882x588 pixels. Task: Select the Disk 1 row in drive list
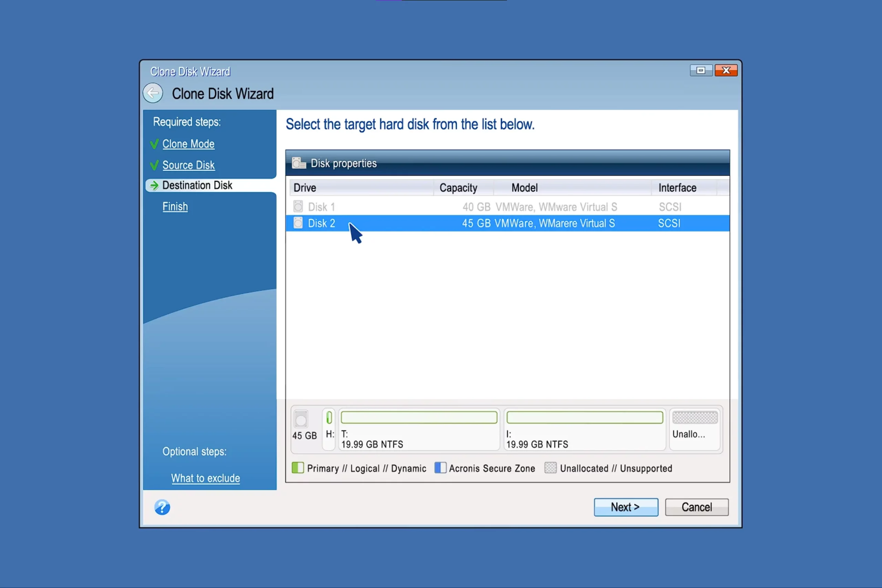point(488,207)
